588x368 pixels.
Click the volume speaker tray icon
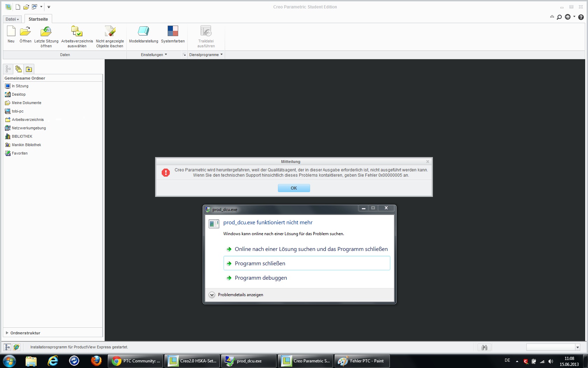(551, 361)
